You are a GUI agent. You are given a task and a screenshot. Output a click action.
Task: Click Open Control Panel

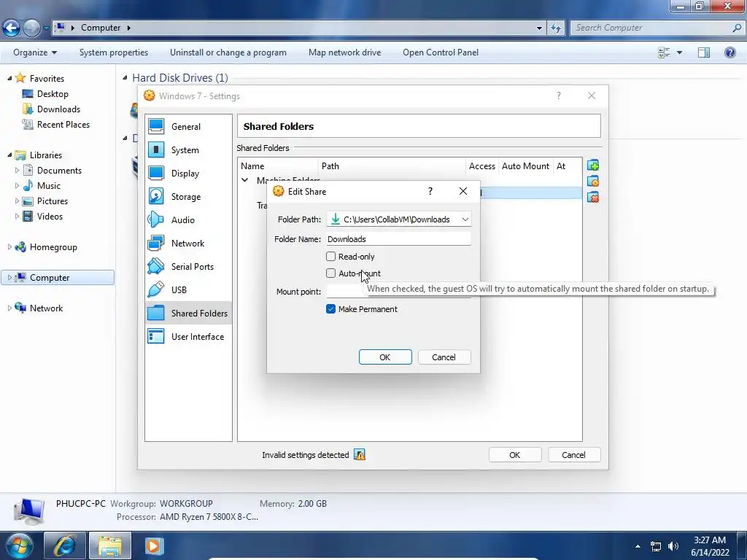440,52
